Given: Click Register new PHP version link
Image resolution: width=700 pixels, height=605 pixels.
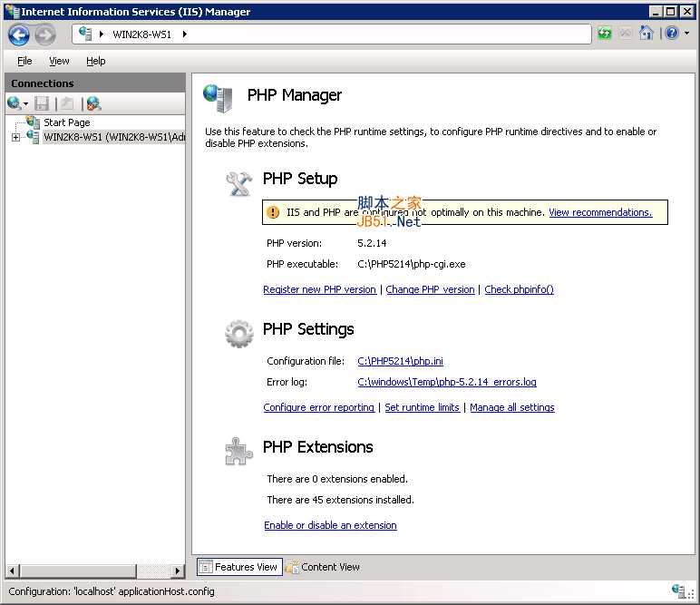Looking at the screenshot, I should click(x=320, y=289).
